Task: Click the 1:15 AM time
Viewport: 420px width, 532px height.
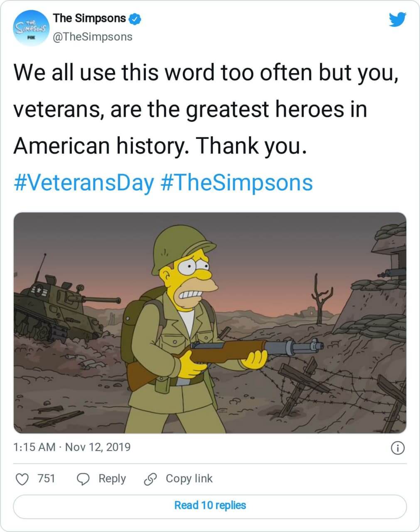Action: pos(34,447)
